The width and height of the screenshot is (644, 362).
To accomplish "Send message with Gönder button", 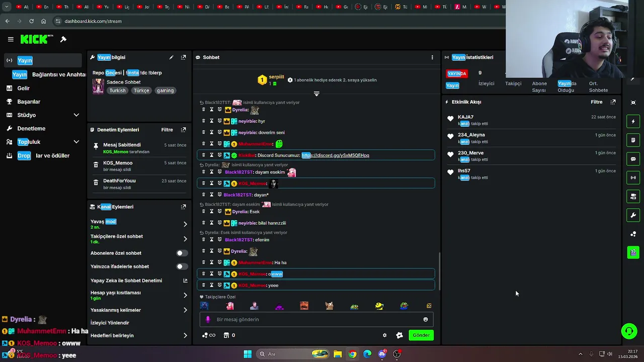I will 421,335.
